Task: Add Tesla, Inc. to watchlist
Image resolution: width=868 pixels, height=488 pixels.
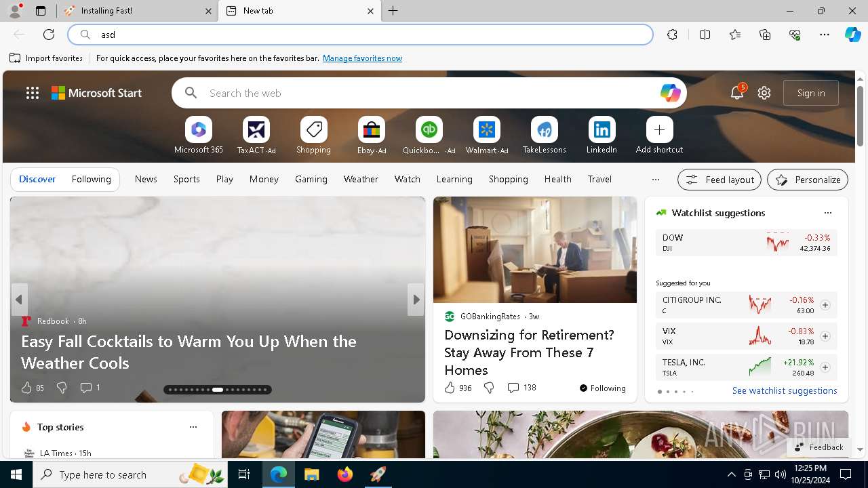Action: coord(825,367)
